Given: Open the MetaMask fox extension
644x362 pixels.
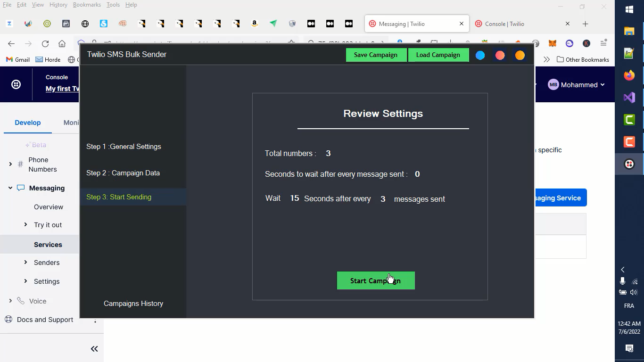Looking at the screenshot, I should (x=553, y=43).
